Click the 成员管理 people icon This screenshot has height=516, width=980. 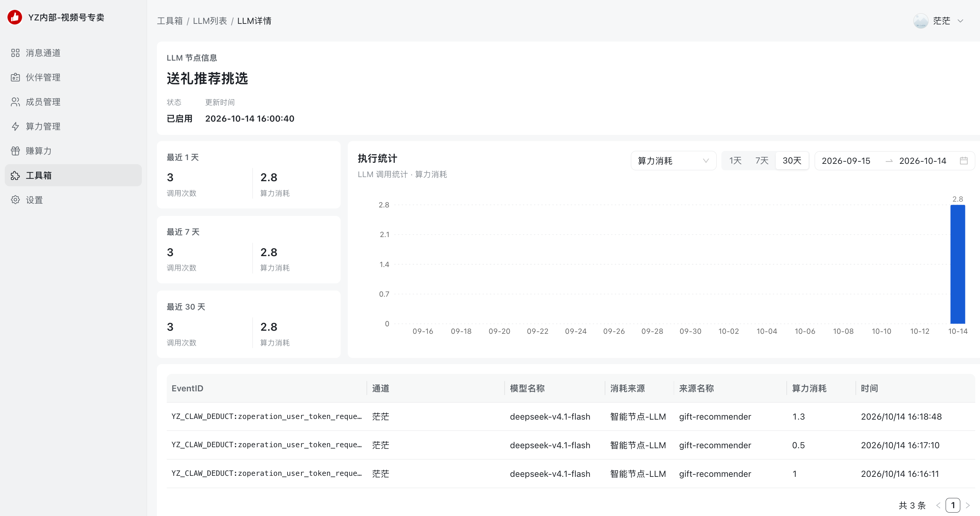point(15,102)
